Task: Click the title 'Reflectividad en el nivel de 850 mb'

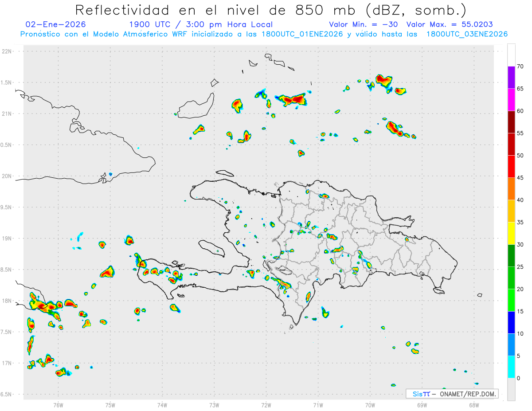Action: [215, 10]
